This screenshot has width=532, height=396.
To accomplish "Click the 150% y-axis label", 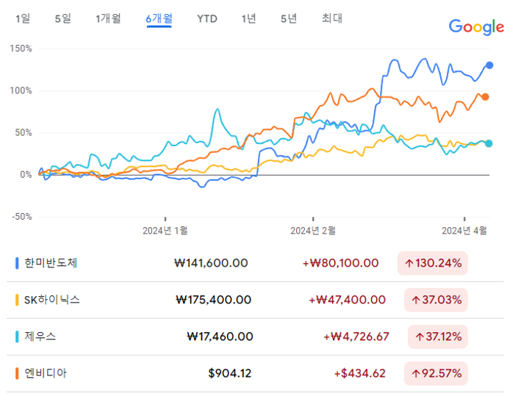I will point(21,48).
